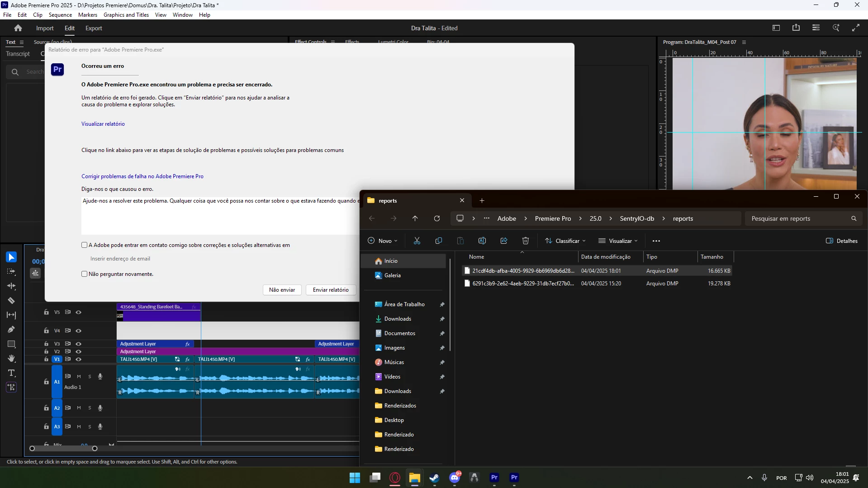Open the Visualizar view dropdown

pyautogui.click(x=618, y=241)
